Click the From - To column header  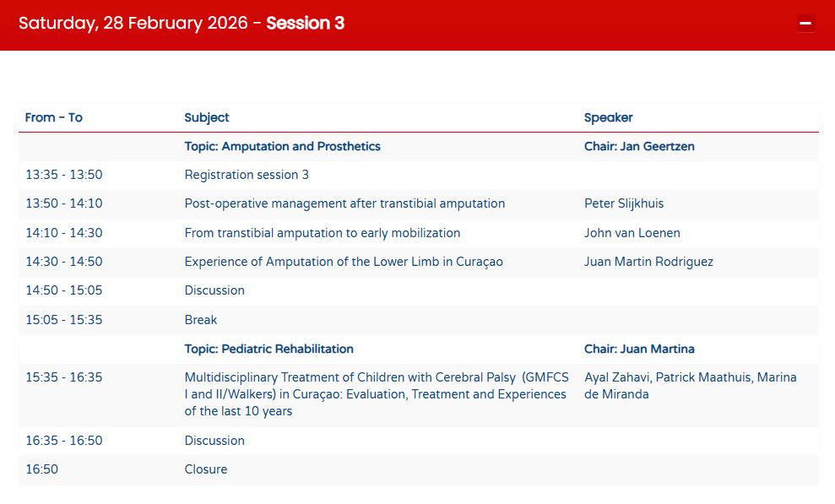54,117
